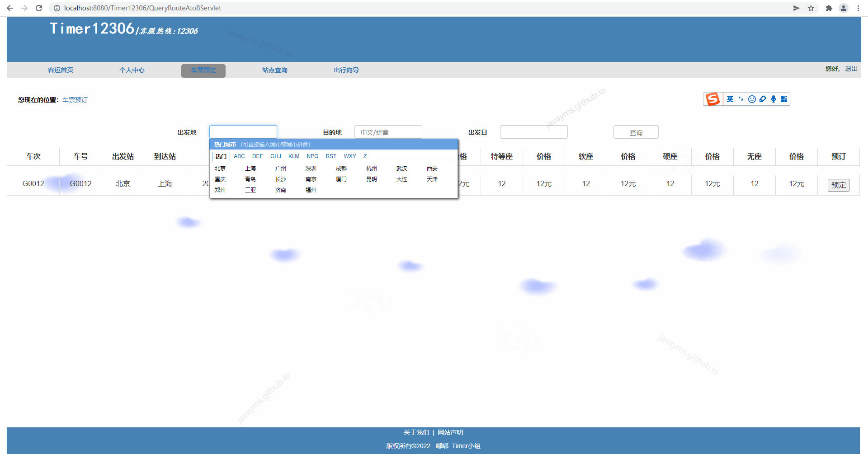
Task: Log out via the 退出 link
Action: click(x=851, y=69)
